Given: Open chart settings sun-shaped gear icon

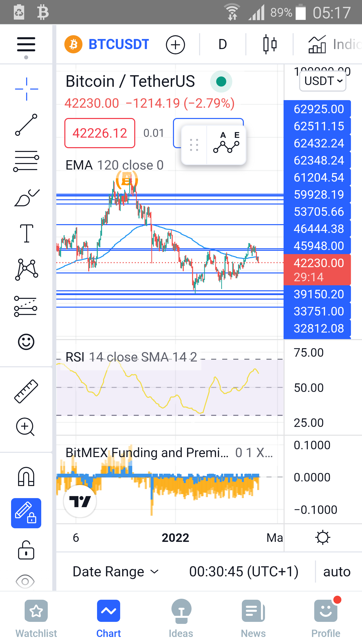Looking at the screenshot, I should click(x=323, y=538).
